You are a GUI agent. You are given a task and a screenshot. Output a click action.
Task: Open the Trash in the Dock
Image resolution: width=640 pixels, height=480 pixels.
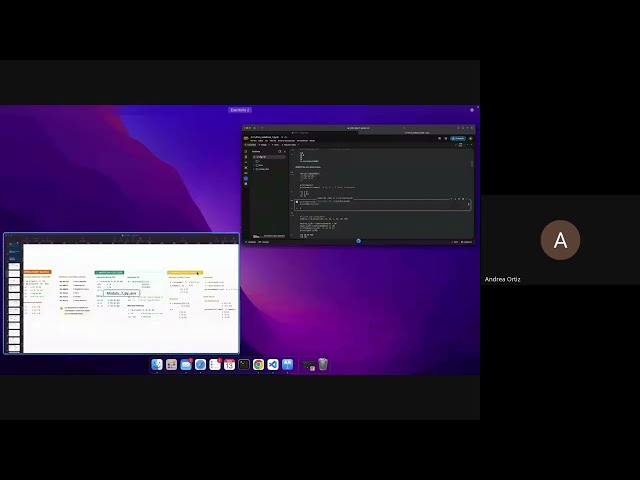point(323,364)
